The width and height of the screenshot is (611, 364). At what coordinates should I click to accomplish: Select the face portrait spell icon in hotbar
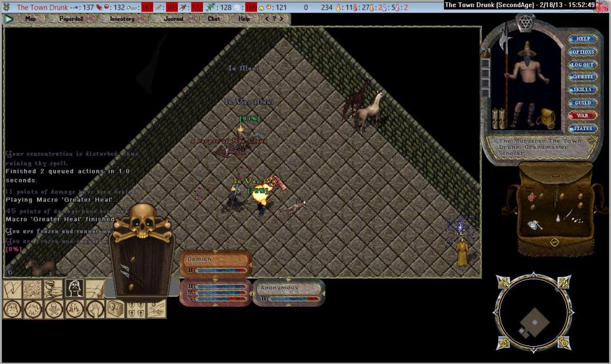[x=74, y=289]
